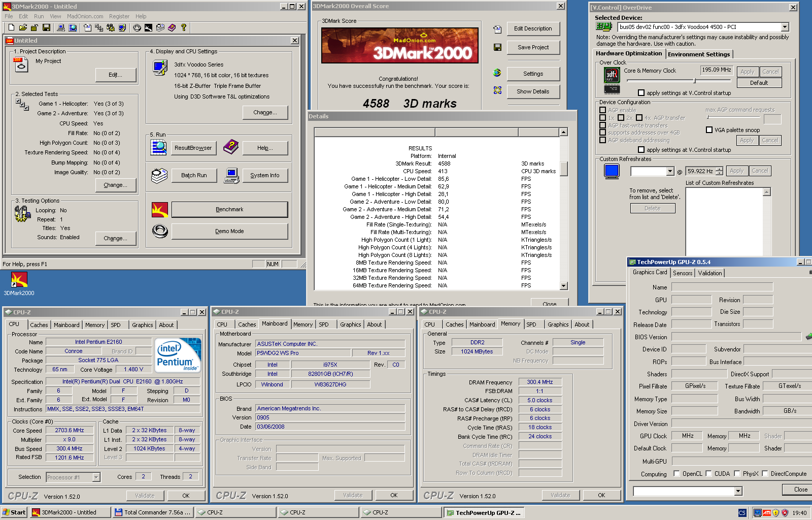Click Edit... under Project Description
The image size is (812, 520).
(x=116, y=75)
